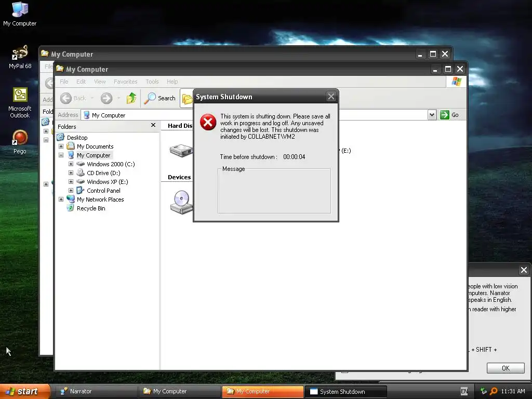
Task: Click the EN language indicator
Action: click(x=464, y=391)
